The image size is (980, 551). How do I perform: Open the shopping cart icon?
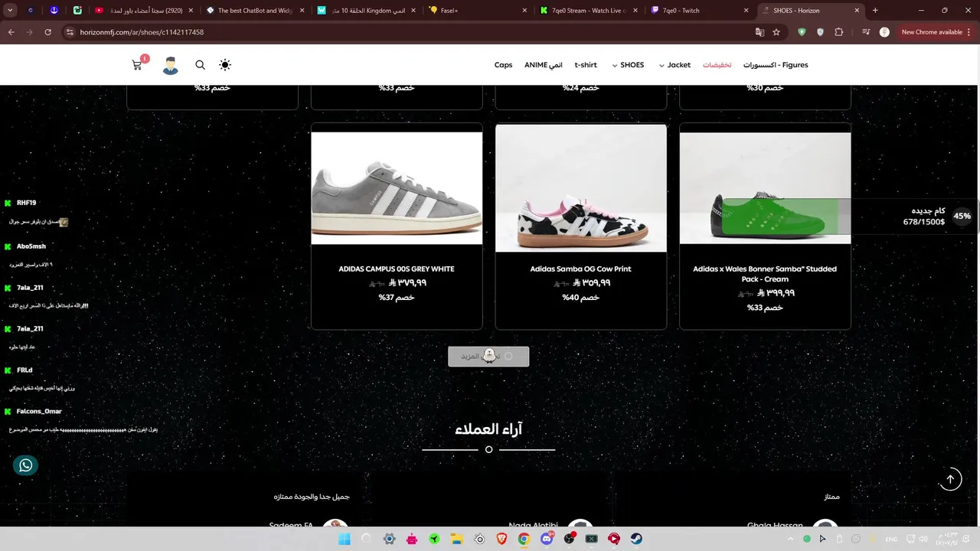[x=138, y=65]
